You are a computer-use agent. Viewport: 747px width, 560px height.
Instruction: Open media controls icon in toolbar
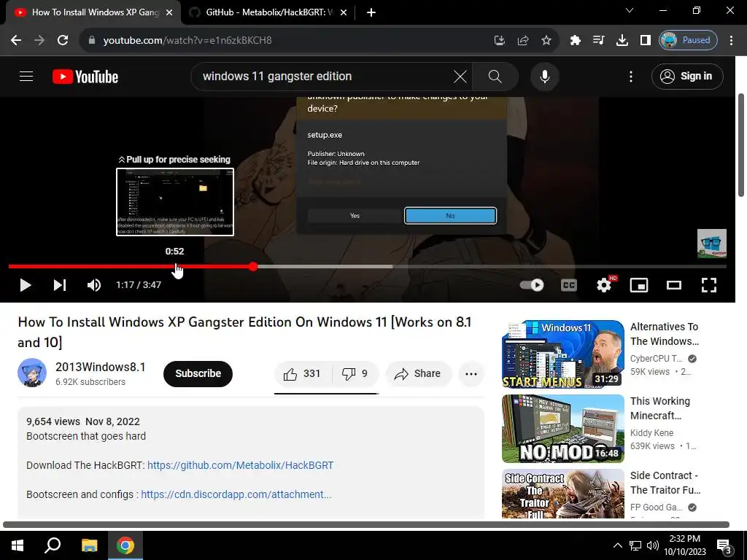click(x=598, y=40)
